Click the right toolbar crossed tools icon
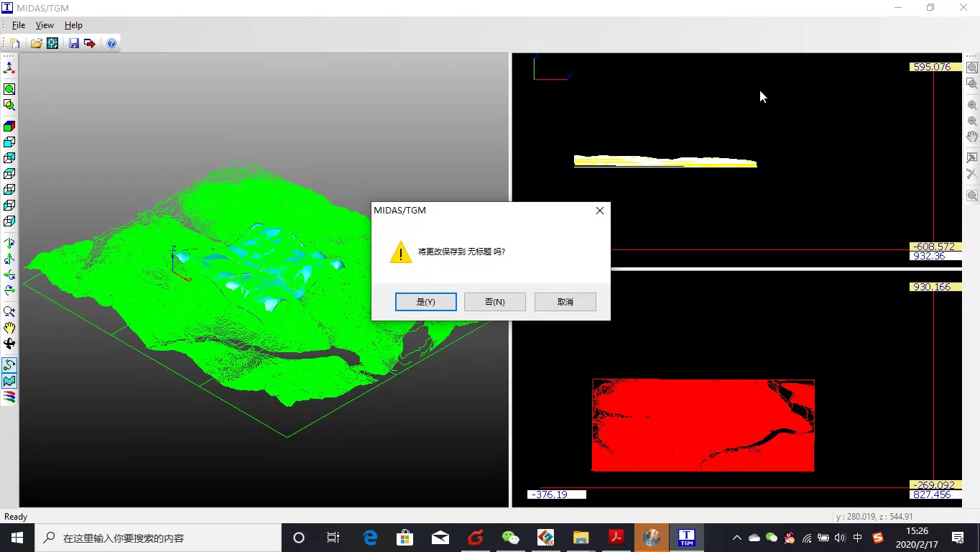 pos(972,174)
